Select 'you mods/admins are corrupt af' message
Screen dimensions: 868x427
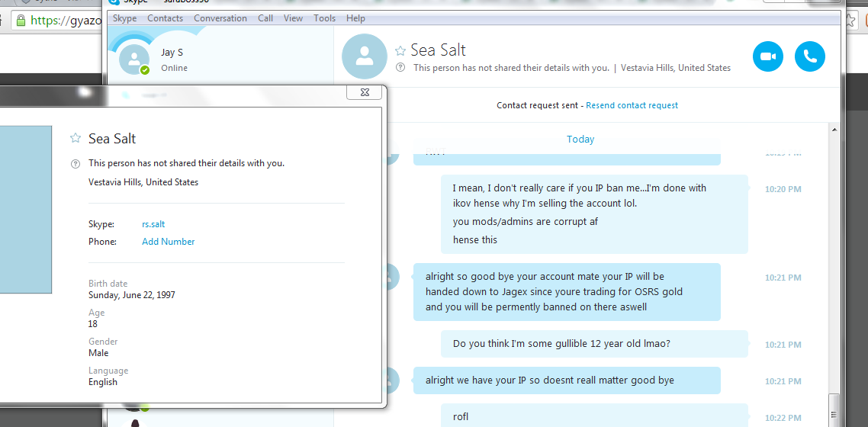pyautogui.click(x=526, y=222)
